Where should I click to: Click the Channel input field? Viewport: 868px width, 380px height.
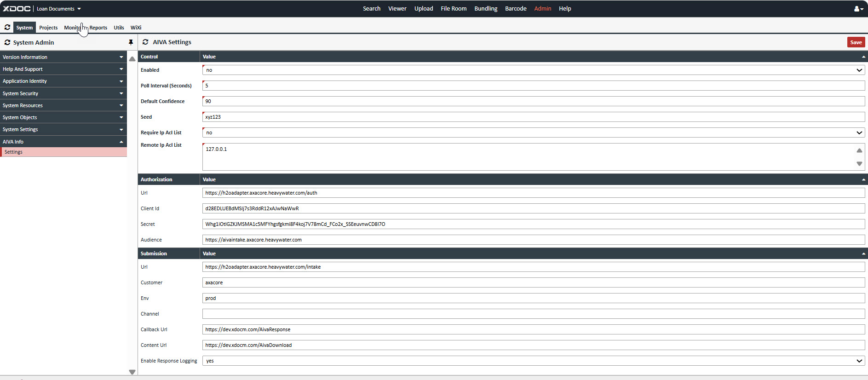[533, 314]
